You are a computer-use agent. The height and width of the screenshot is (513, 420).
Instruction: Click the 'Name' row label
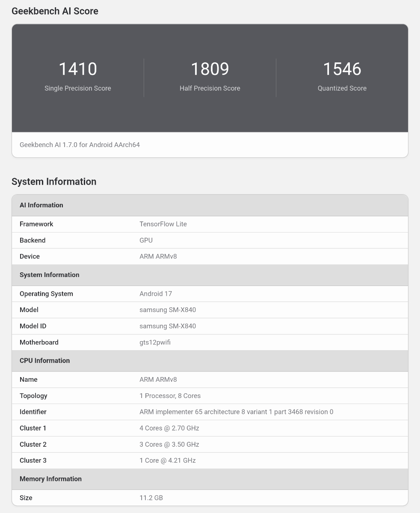29,380
